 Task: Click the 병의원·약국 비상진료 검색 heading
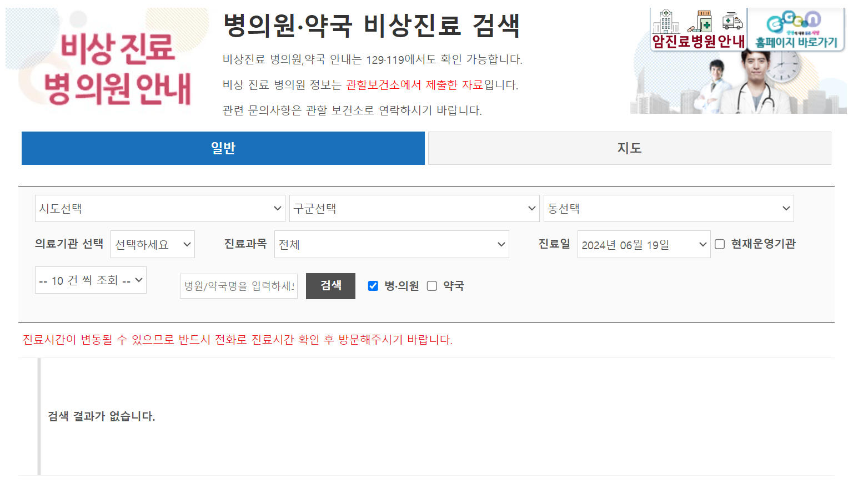371,26
